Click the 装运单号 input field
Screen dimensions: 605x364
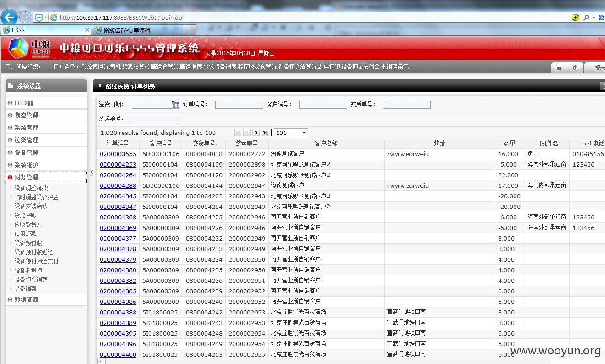[x=155, y=119]
